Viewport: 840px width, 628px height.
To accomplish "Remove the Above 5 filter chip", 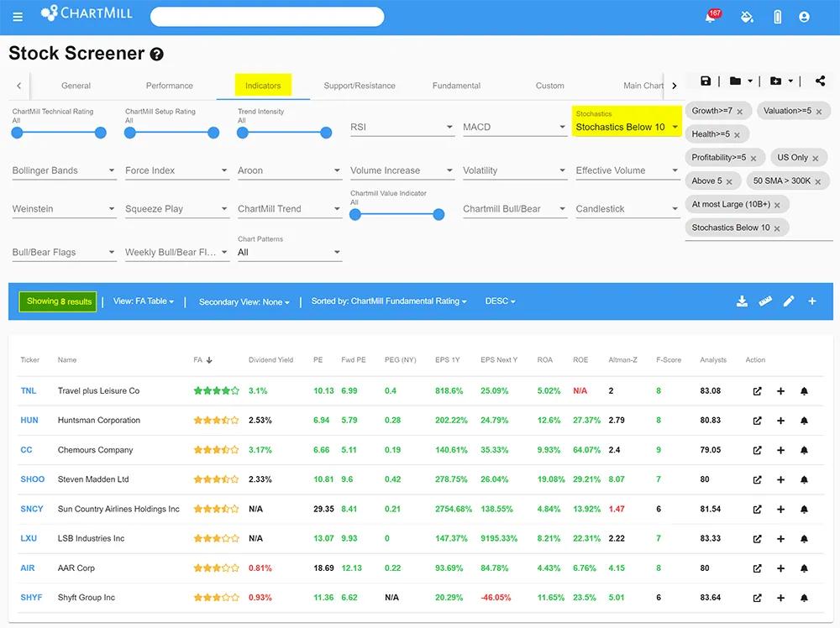I will point(728,182).
